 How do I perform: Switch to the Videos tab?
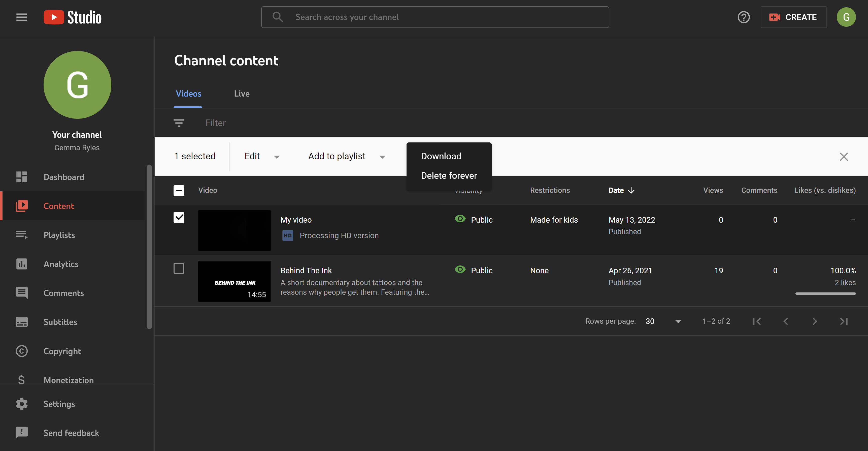click(x=188, y=94)
